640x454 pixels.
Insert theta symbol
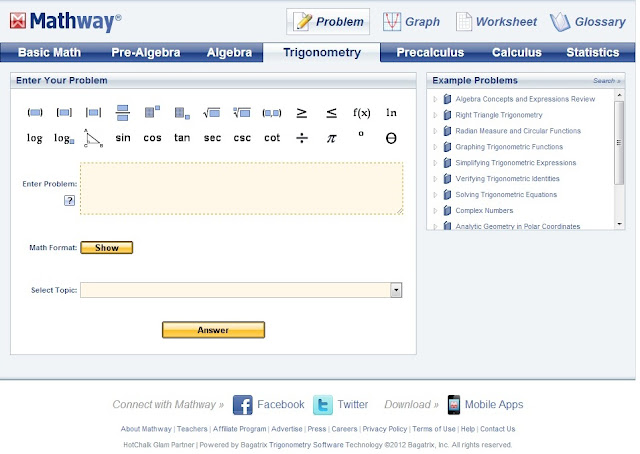[391, 138]
